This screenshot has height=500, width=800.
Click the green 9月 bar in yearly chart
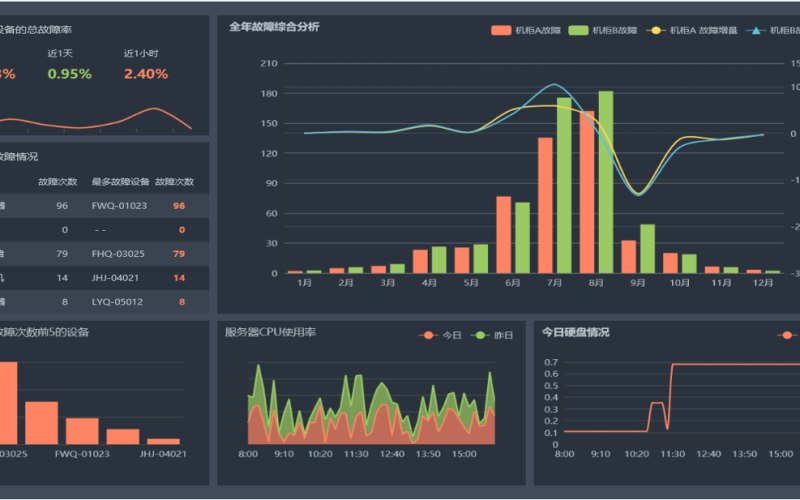[647, 248]
